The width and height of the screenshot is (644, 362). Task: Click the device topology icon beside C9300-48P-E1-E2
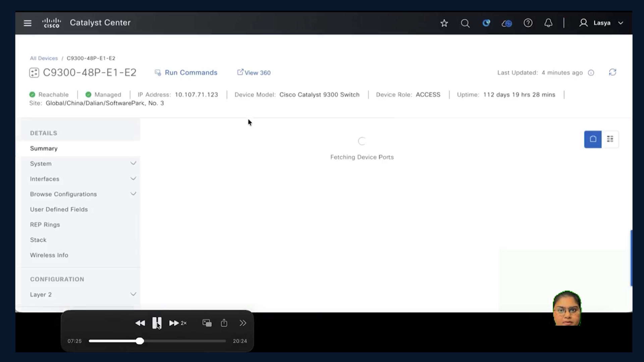point(34,73)
